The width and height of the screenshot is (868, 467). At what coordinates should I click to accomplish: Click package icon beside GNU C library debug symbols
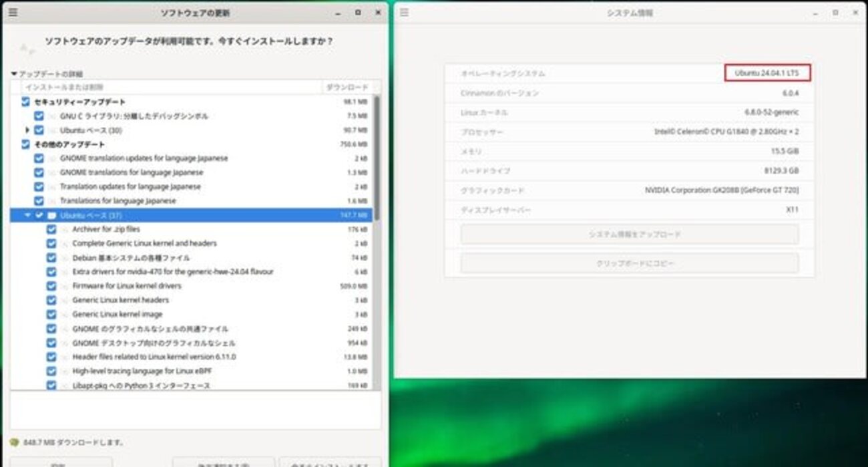pyautogui.click(x=52, y=116)
